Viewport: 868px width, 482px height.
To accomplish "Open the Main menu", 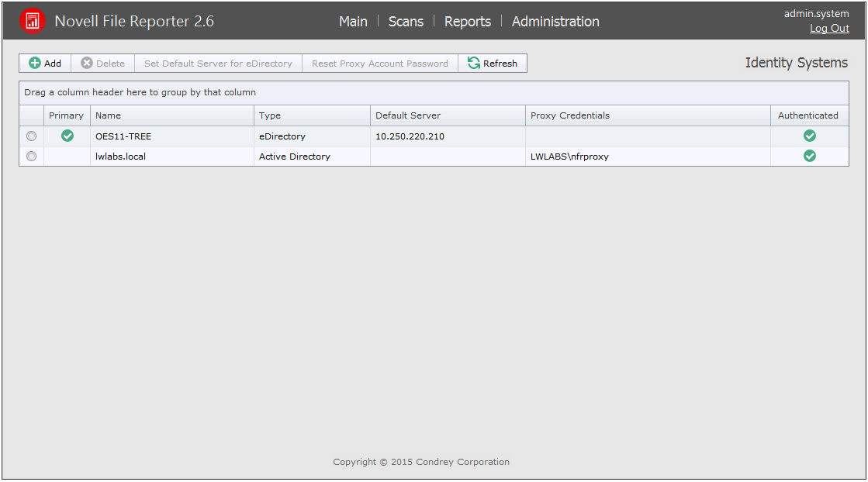I will click(353, 22).
